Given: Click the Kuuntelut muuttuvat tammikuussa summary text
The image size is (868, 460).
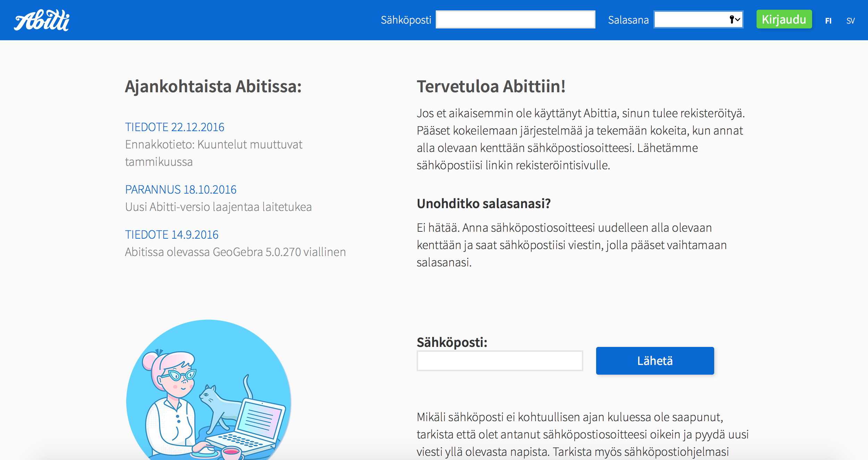Looking at the screenshot, I should click(214, 153).
